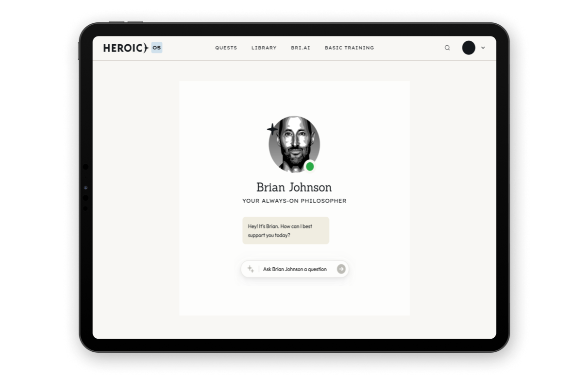The image size is (588, 380).
Task: Focus the Ask Brian Johnson question field
Action: 295,269
